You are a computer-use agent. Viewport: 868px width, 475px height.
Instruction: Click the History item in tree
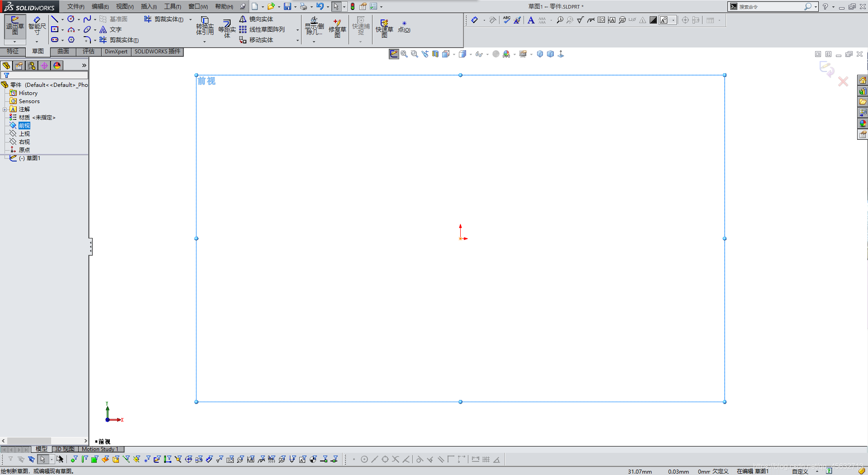[x=28, y=93]
